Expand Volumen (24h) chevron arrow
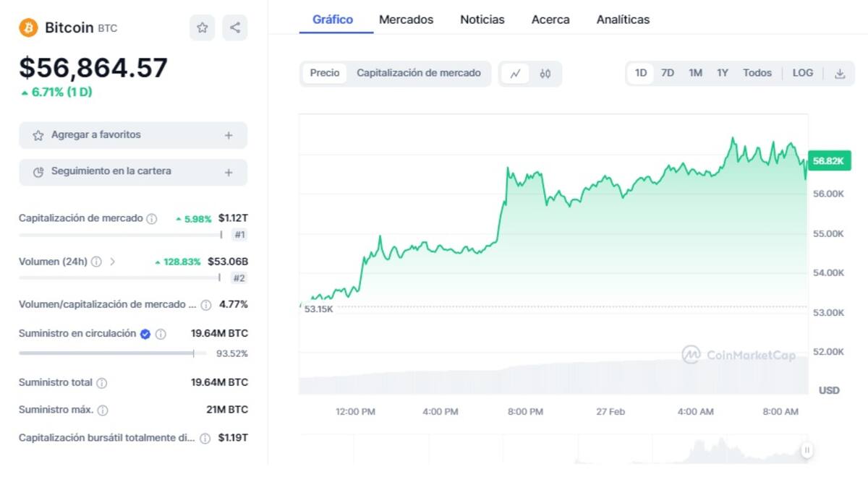This screenshot has width=868, height=482. [x=113, y=262]
